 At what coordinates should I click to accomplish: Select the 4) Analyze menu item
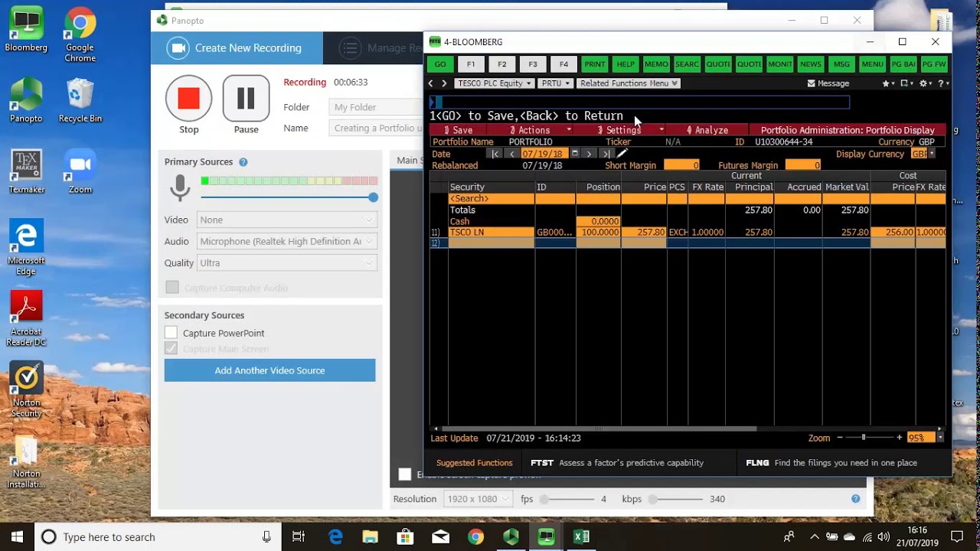pyautogui.click(x=707, y=130)
